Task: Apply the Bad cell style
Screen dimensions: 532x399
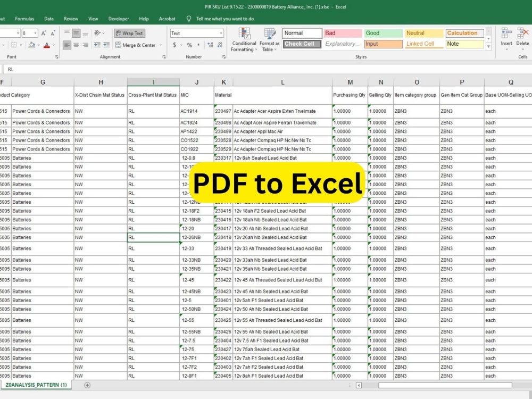Action: pyautogui.click(x=342, y=33)
